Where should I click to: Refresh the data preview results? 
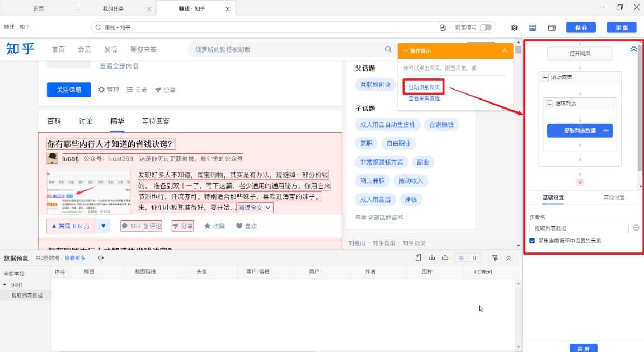[x=100, y=258]
